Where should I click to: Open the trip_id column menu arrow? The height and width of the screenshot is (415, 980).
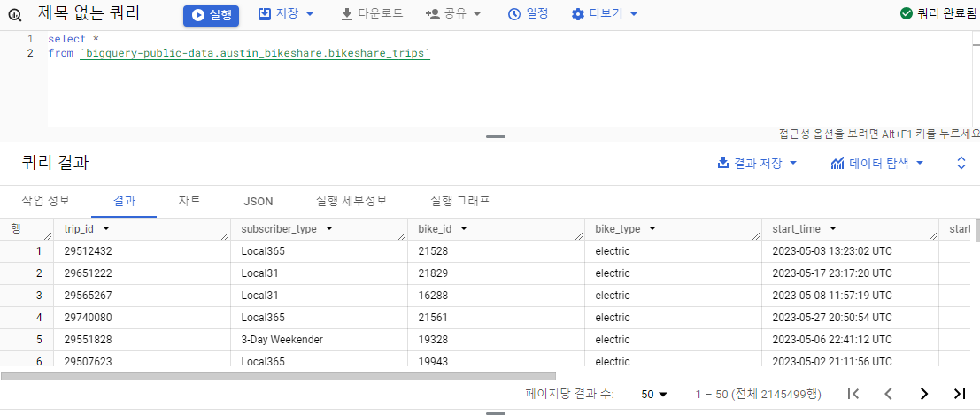(x=106, y=229)
